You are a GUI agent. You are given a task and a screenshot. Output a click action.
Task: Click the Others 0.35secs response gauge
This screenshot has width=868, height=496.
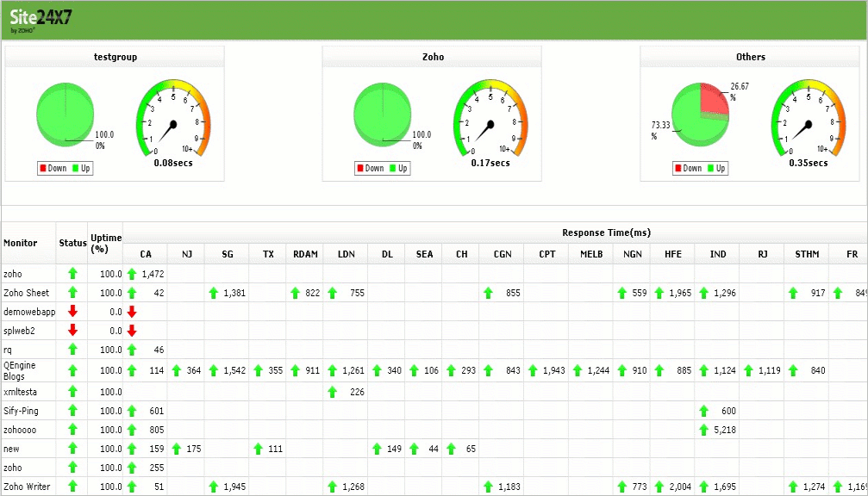pos(809,118)
